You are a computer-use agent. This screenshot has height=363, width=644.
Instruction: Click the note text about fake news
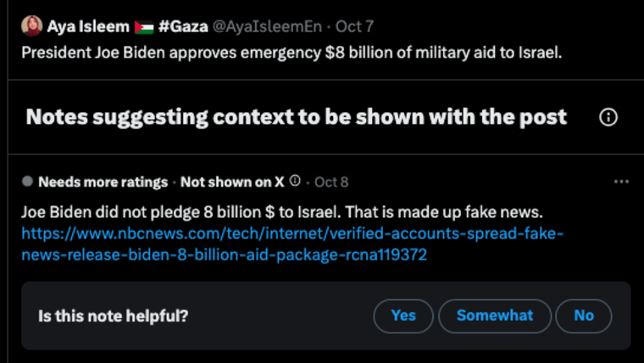click(x=282, y=212)
